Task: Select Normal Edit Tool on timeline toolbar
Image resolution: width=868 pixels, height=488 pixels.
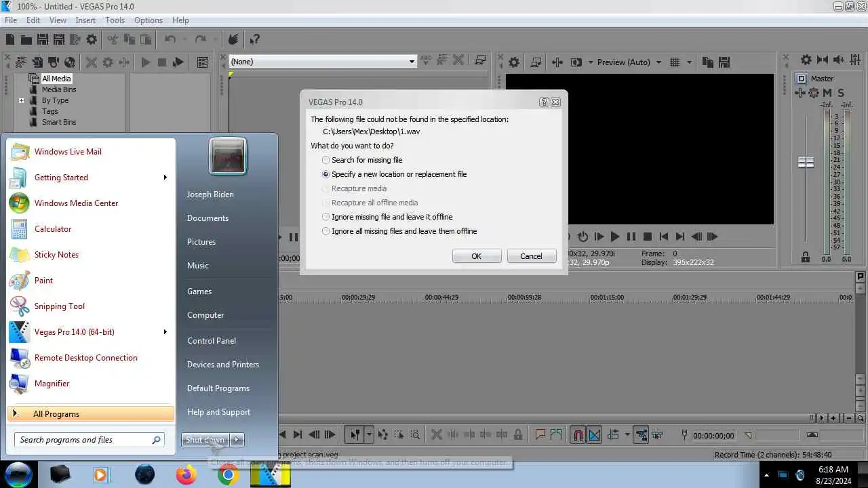Action: 354,435
